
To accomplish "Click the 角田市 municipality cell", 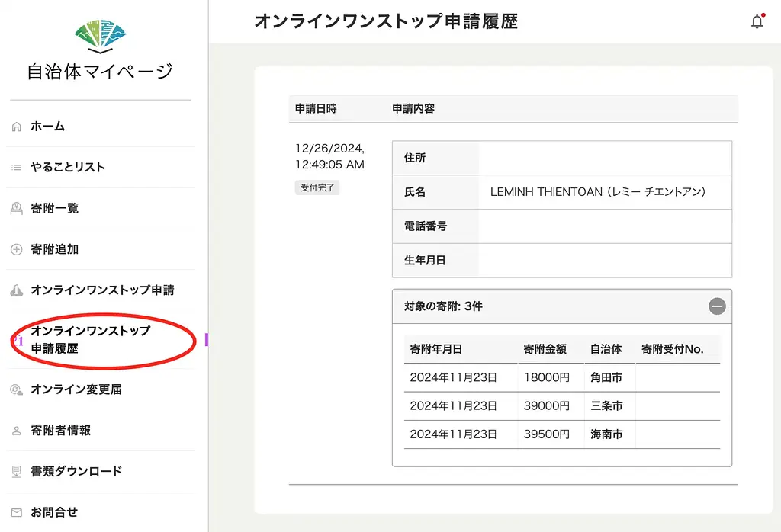I will 608,377.
